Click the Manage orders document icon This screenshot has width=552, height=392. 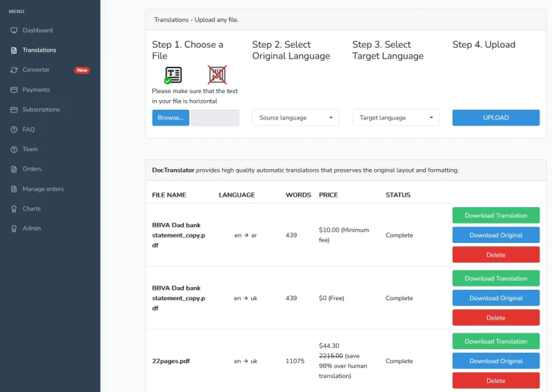click(14, 189)
